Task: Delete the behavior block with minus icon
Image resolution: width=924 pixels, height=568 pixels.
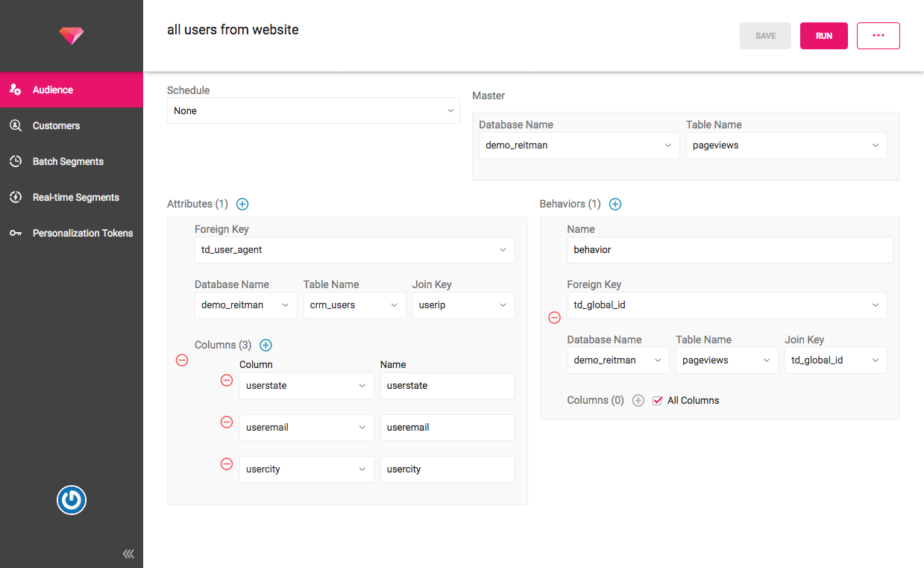Action: 554,318
